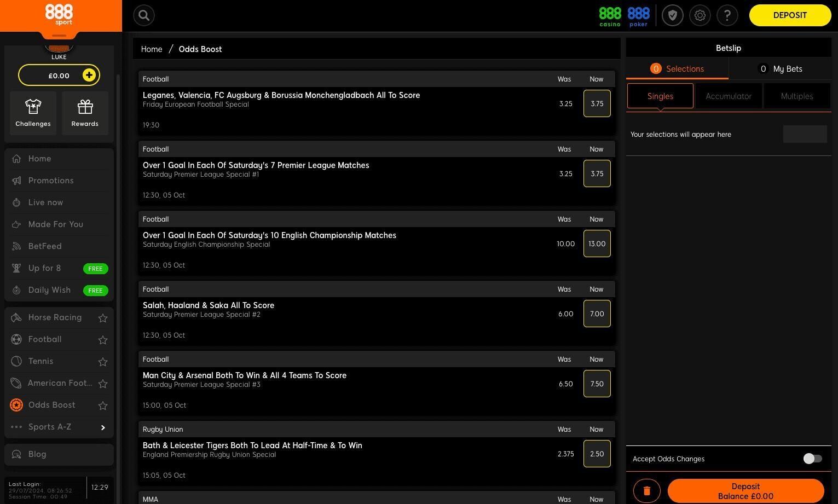Click the Daily Wish icon
Screen dimensions: 838x504
click(16, 290)
